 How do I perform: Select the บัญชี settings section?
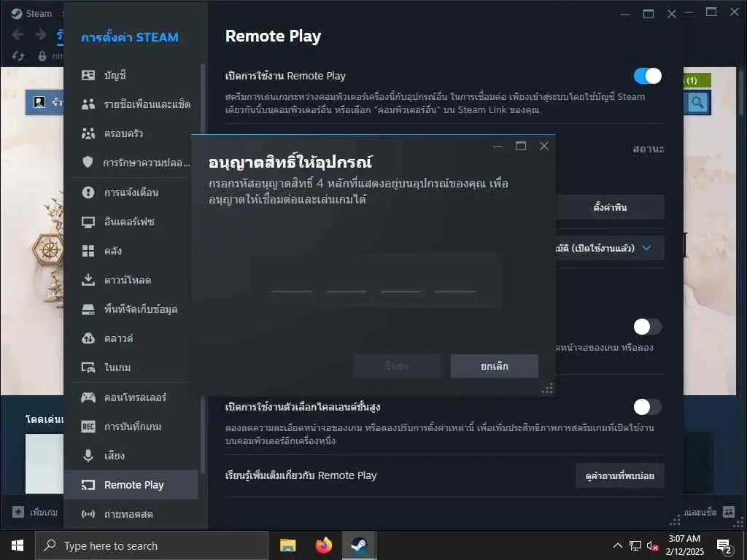pyautogui.click(x=131, y=75)
